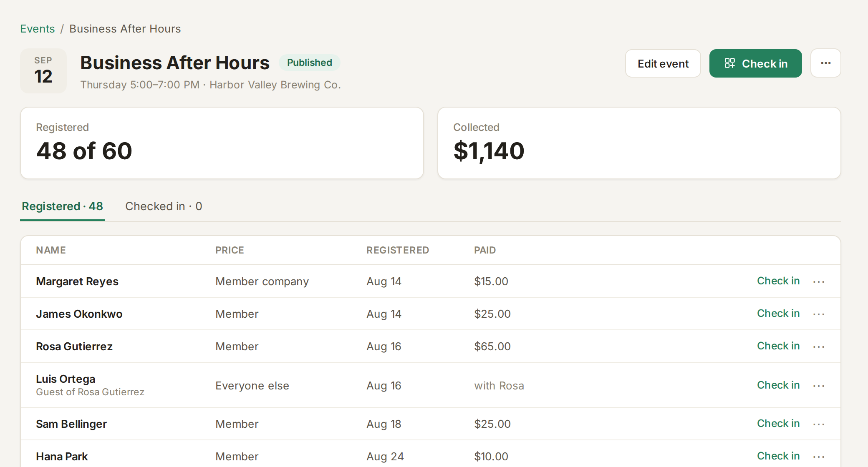Click the Registered 48 of 60 card
868x467 pixels.
[x=222, y=143]
